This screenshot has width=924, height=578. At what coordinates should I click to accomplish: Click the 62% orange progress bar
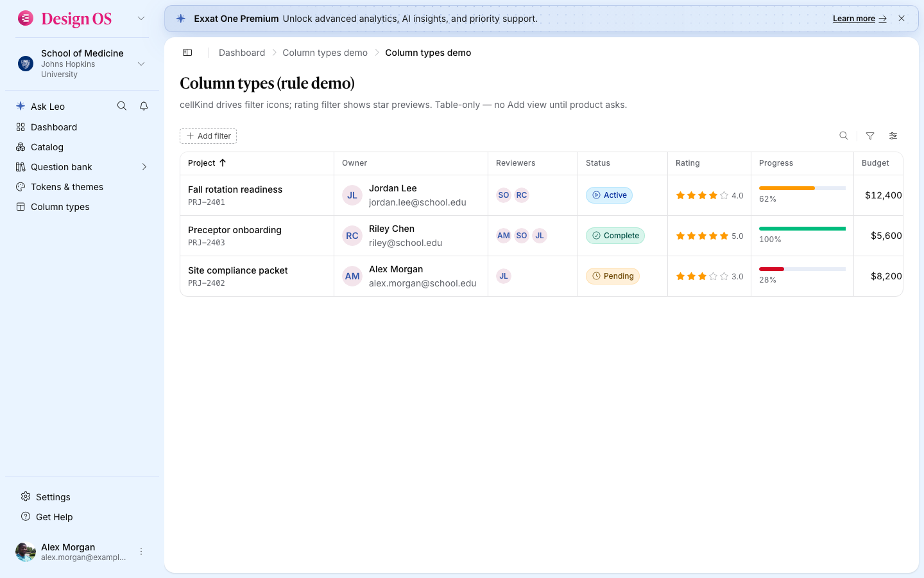802,188
